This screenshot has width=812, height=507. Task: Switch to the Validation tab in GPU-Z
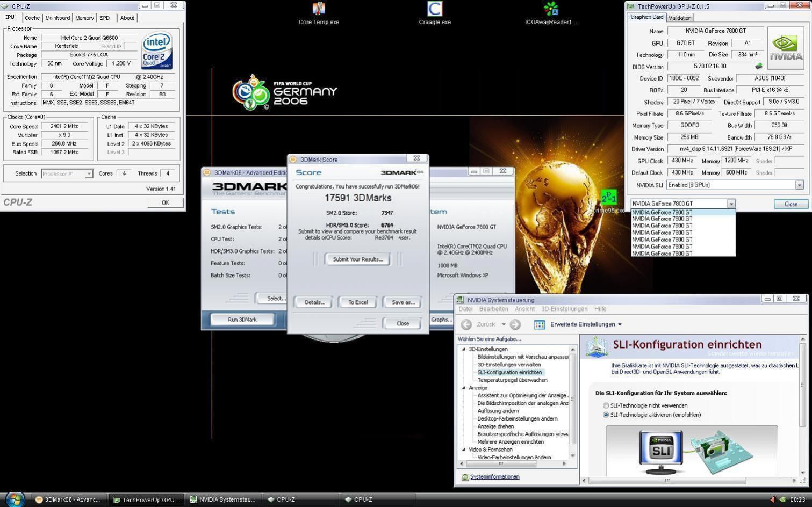point(680,18)
